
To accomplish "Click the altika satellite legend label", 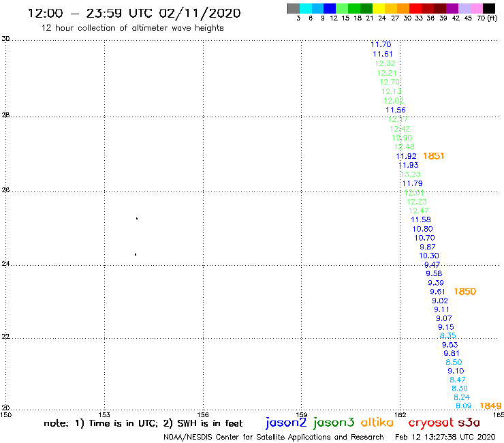I will point(377,422).
